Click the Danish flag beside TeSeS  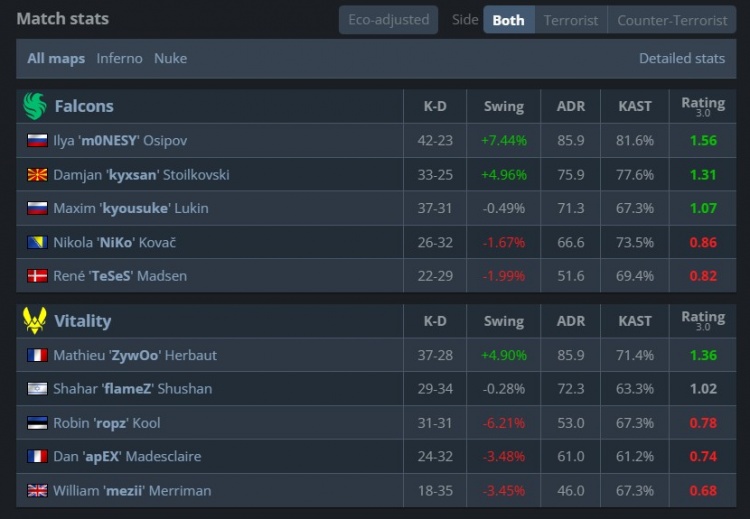pos(37,276)
